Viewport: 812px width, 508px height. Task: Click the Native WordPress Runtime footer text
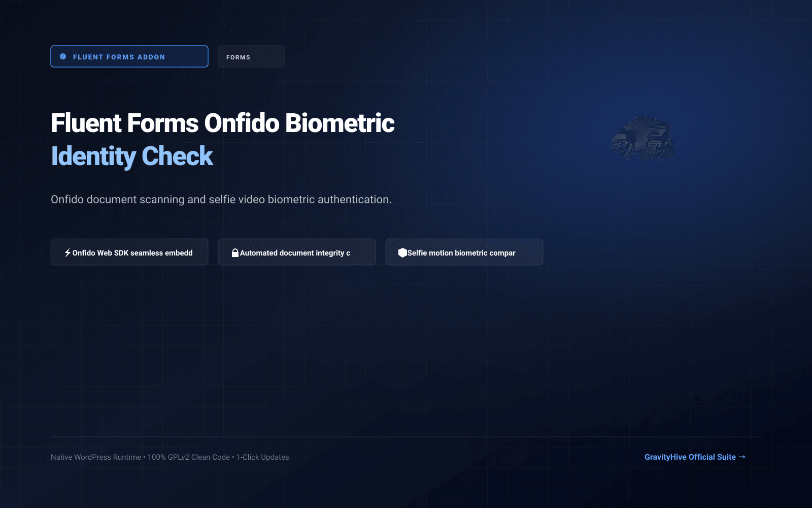click(x=96, y=457)
